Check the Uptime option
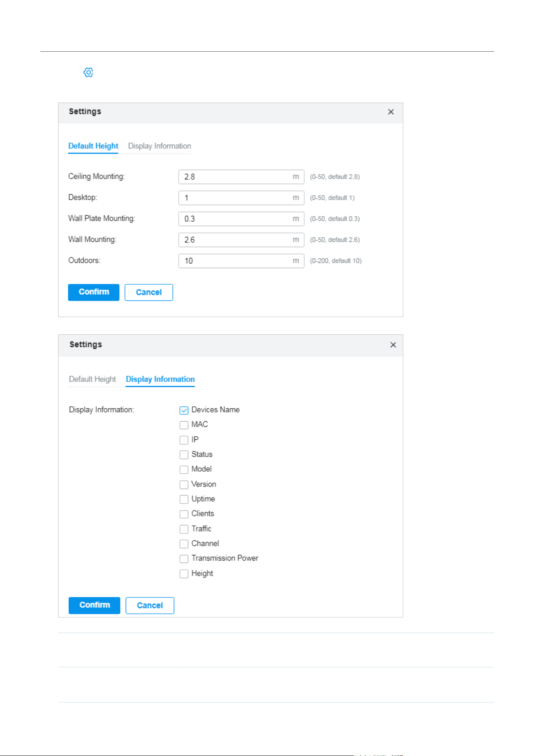535x756 pixels. coord(184,499)
